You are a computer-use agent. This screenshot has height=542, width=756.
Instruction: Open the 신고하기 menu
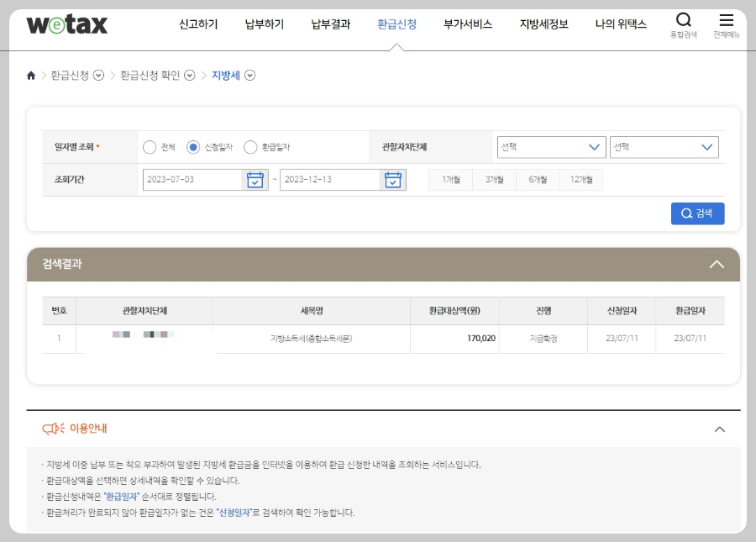tap(198, 24)
